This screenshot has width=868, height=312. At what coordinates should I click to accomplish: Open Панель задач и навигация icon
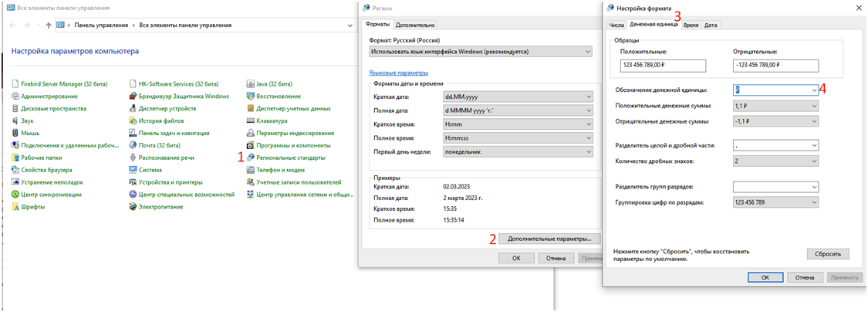point(133,133)
